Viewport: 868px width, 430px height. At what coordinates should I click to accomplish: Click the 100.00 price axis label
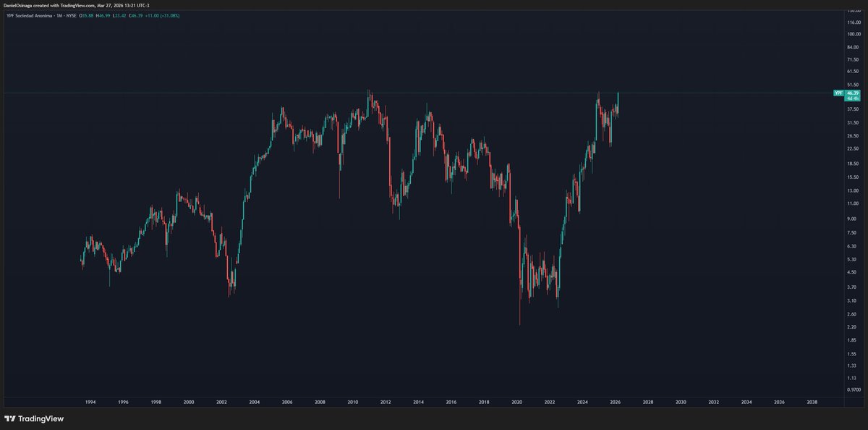coord(853,35)
